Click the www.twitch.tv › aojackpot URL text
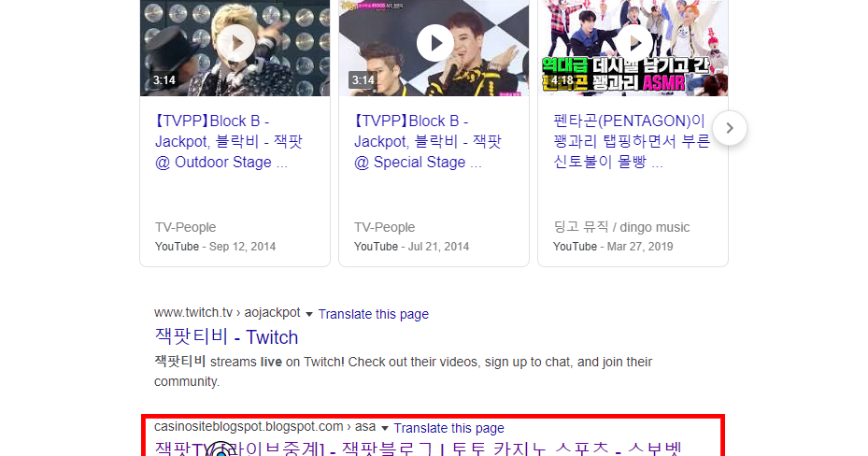This screenshot has height=456, width=868. [227, 313]
